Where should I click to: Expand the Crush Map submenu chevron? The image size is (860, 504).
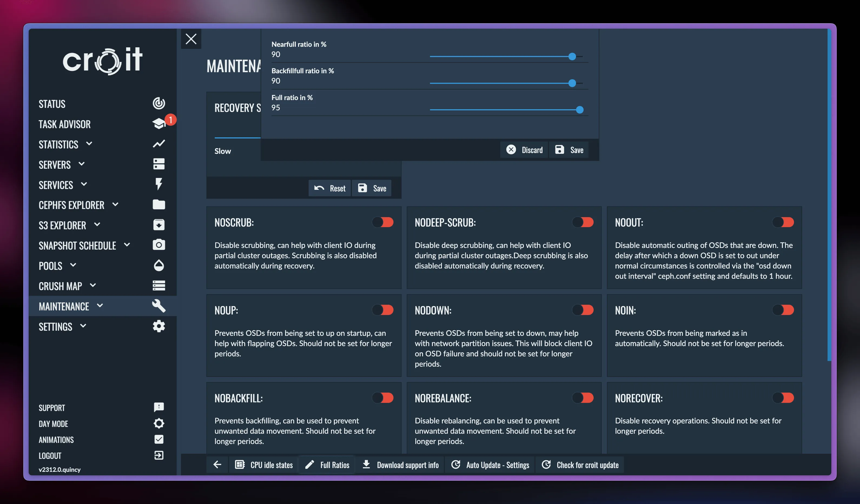[x=93, y=285]
